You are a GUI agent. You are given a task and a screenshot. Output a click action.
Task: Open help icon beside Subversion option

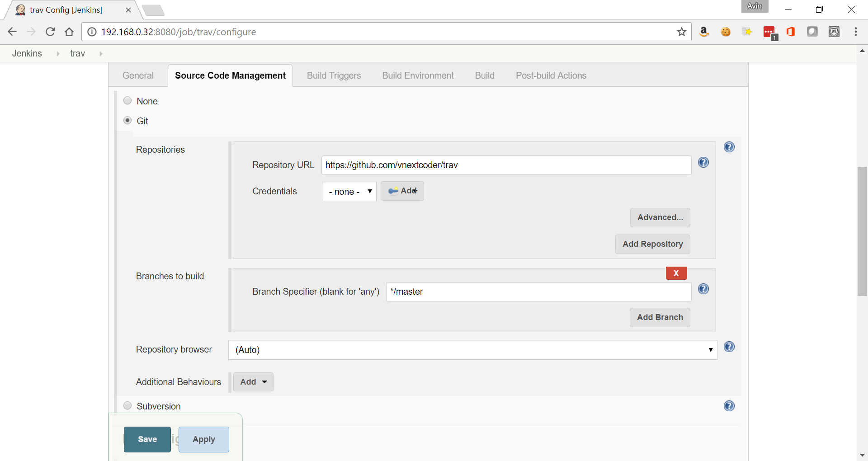729,406
